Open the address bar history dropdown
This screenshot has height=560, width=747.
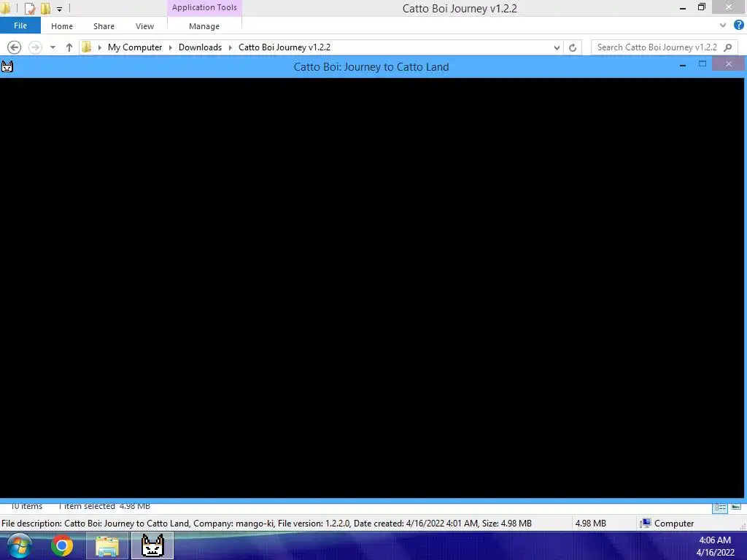coord(557,47)
